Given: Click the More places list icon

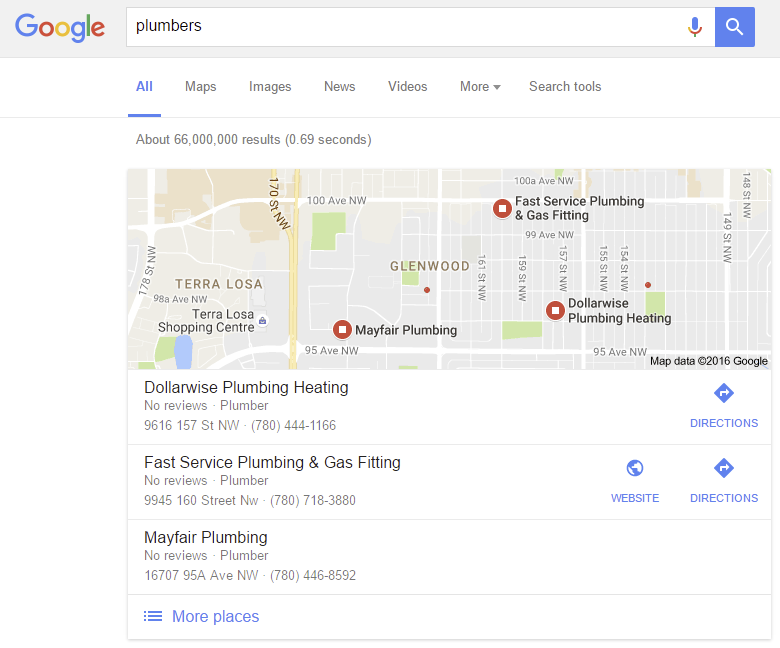Looking at the screenshot, I should [x=153, y=616].
